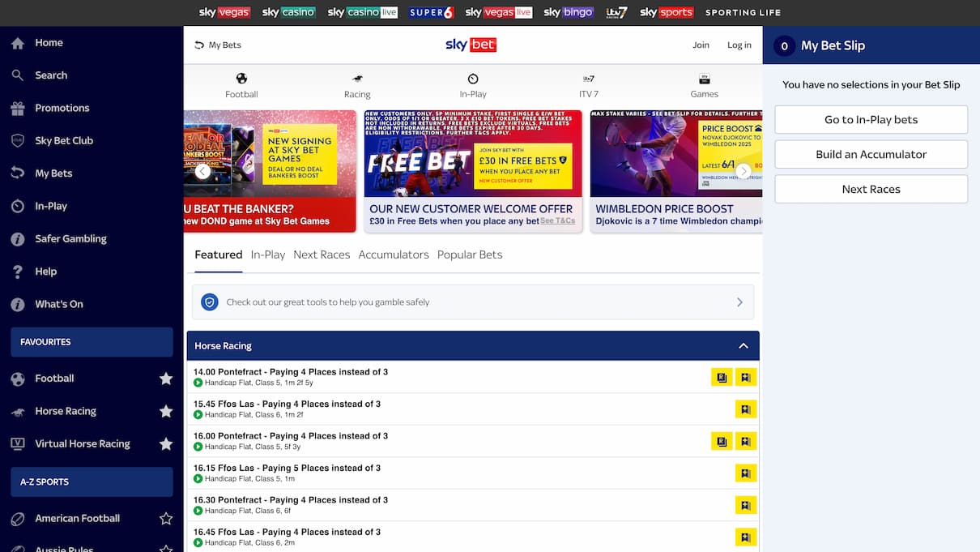
Task: Open the gamble safely banner chevron
Action: click(739, 302)
